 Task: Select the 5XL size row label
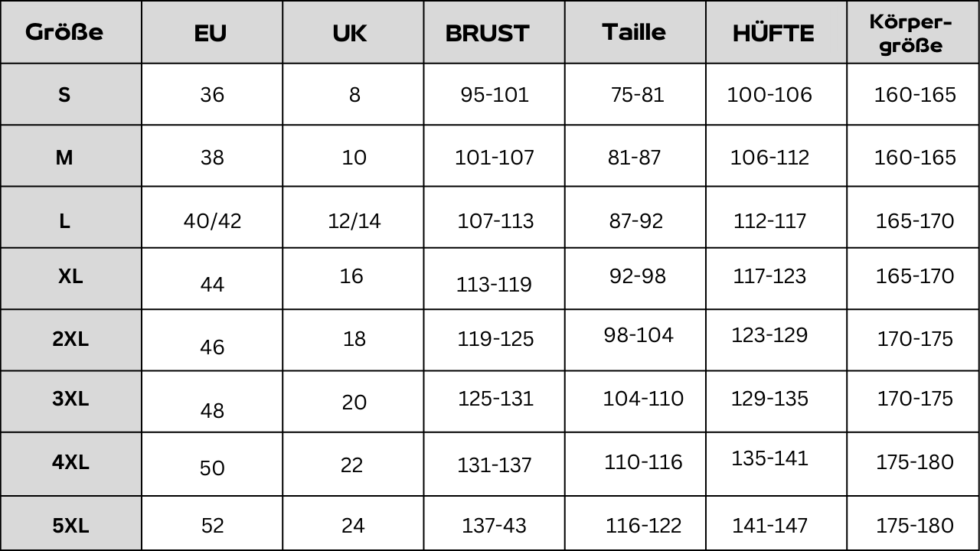pos(70,526)
